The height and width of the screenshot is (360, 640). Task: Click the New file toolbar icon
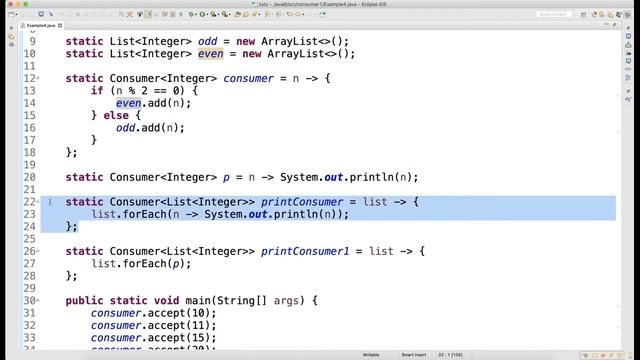click(11, 14)
